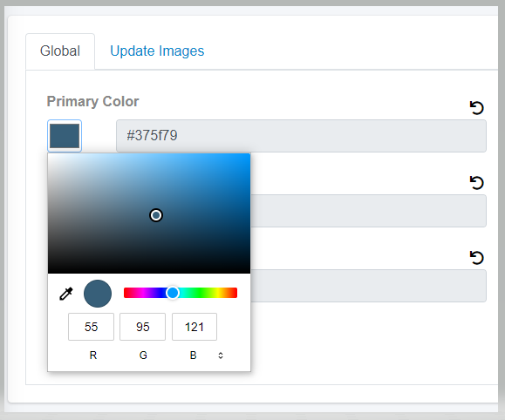This screenshot has width=505, height=420.
Task: Click the third row's reset arrow icon
Action: [x=477, y=257]
